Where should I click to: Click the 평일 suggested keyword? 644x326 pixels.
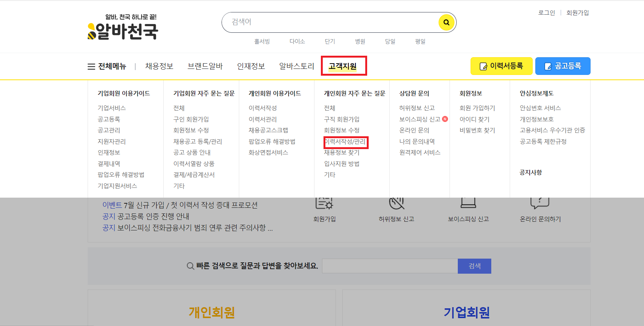point(420,41)
